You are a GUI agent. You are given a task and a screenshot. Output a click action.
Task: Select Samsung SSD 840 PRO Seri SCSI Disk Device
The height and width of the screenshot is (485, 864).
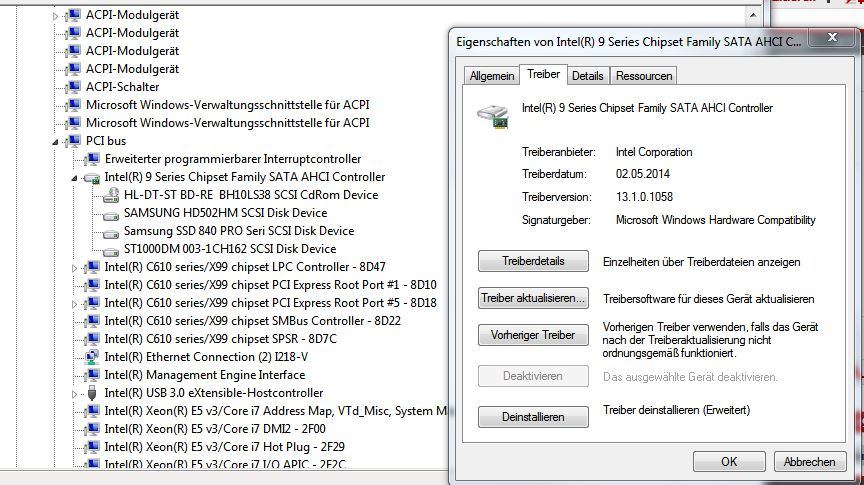tap(239, 231)
